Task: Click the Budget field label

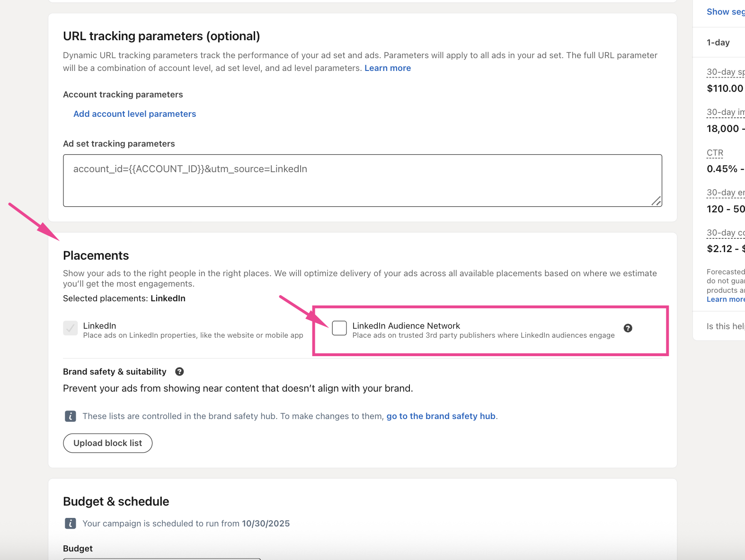Action: click(x=78, y=549)
